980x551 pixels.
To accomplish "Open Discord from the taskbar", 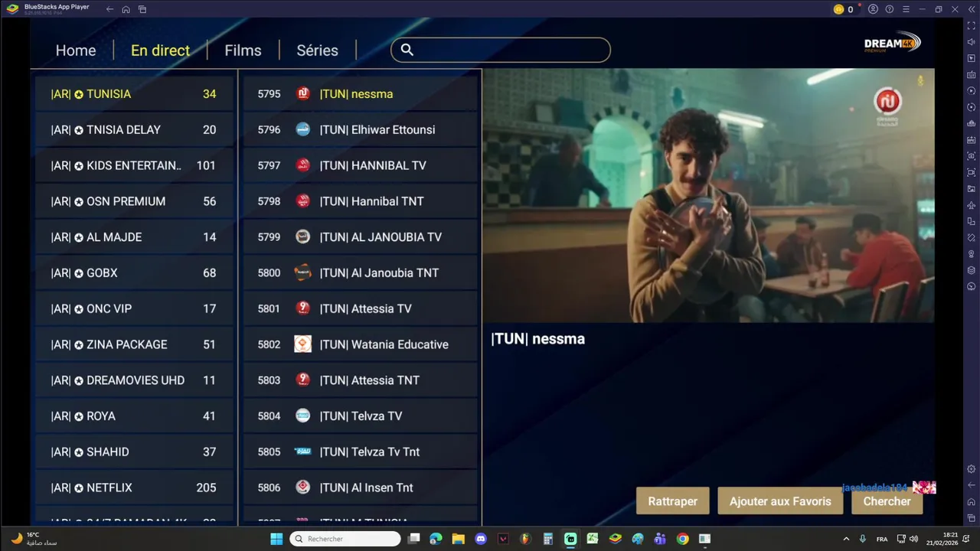I will [x=481, y=539].
